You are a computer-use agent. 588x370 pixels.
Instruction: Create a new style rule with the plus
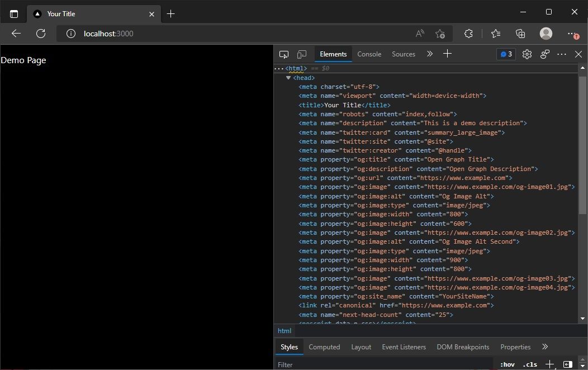pos(549,364)
